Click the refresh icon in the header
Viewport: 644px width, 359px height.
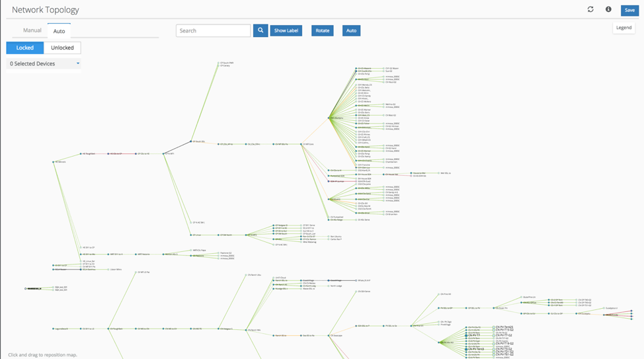coord(590,9)
